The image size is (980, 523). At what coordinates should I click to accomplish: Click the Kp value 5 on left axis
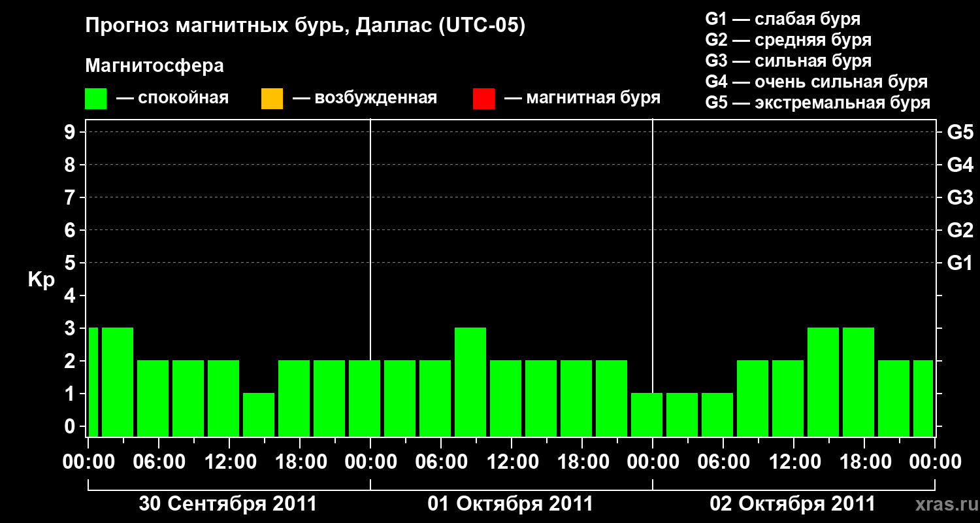tap(70, 263)
